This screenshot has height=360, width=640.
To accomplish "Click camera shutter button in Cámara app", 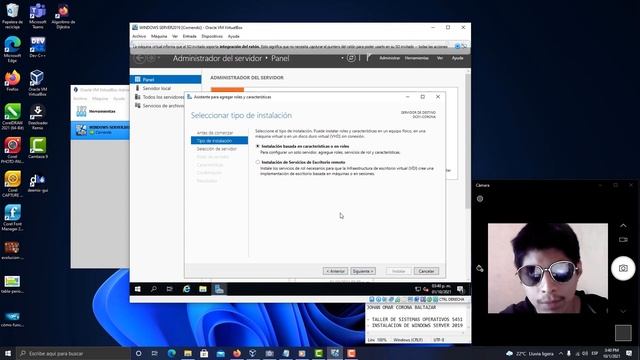I will click(623, 268).
